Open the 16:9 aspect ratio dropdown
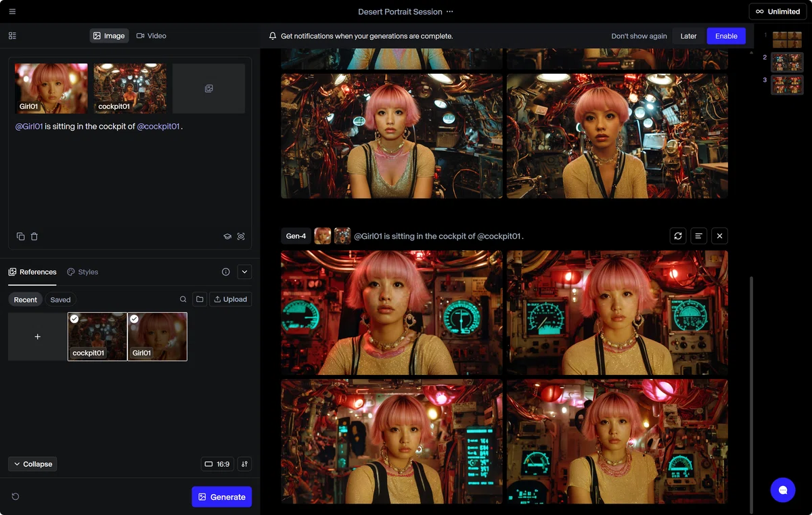Viewport: 812px width, 515px height. click(217, 464)
